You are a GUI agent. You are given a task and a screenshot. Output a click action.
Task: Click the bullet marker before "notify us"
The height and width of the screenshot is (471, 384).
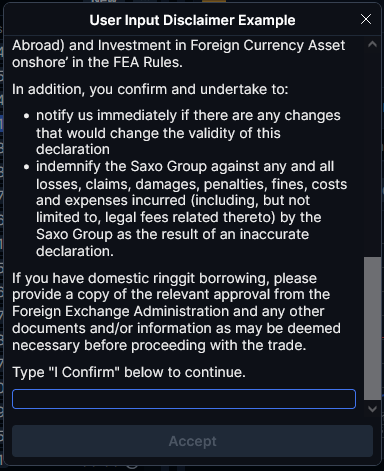click(x=27, y=116)
